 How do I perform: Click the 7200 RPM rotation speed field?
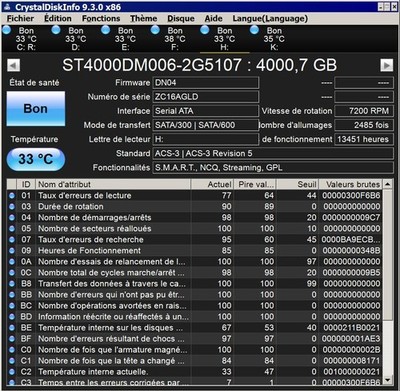pyautogui.click(x=364, y=111)
